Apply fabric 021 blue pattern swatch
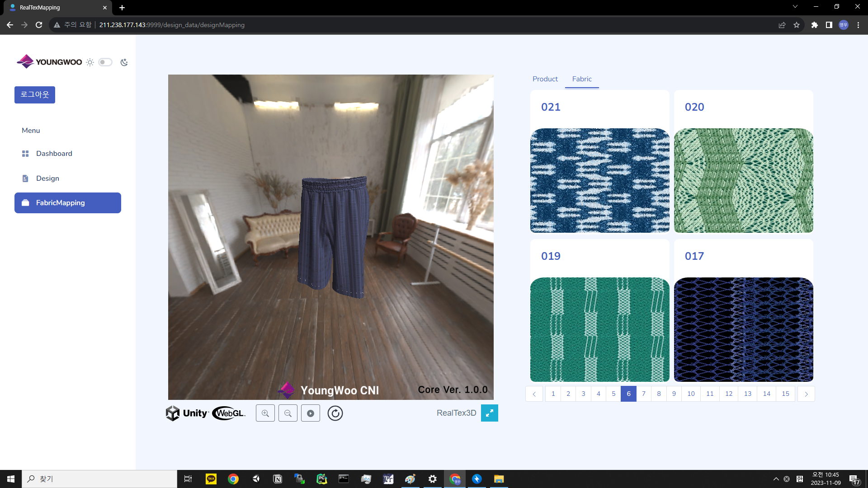This screenshot has height=488, width=868. coord(599,180)
